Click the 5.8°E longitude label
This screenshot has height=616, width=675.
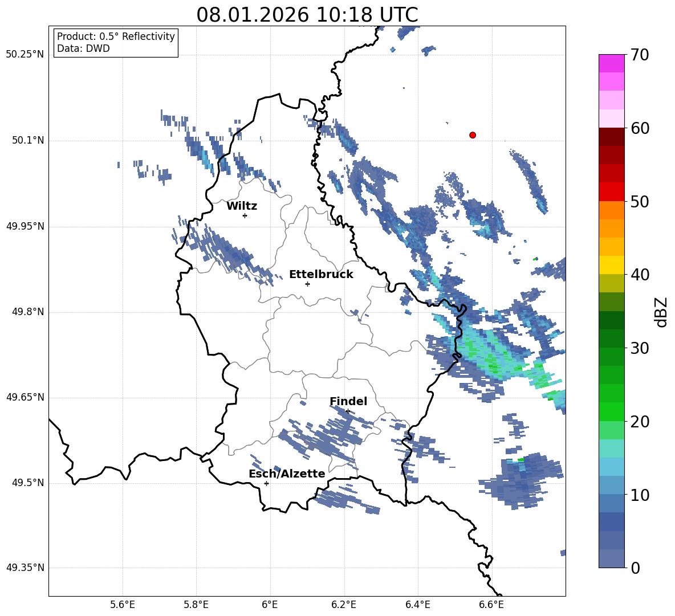click(196, 605)
